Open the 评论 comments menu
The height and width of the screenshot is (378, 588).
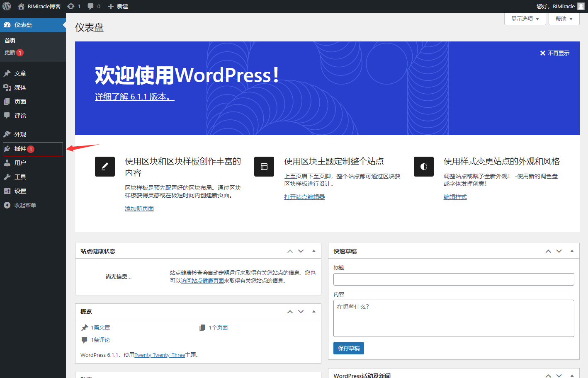click(33, 116)
